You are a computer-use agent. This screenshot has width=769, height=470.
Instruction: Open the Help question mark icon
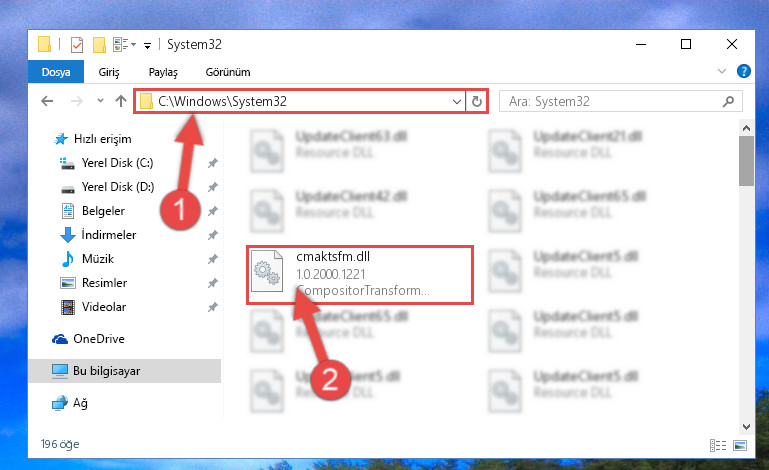(743, 72)
